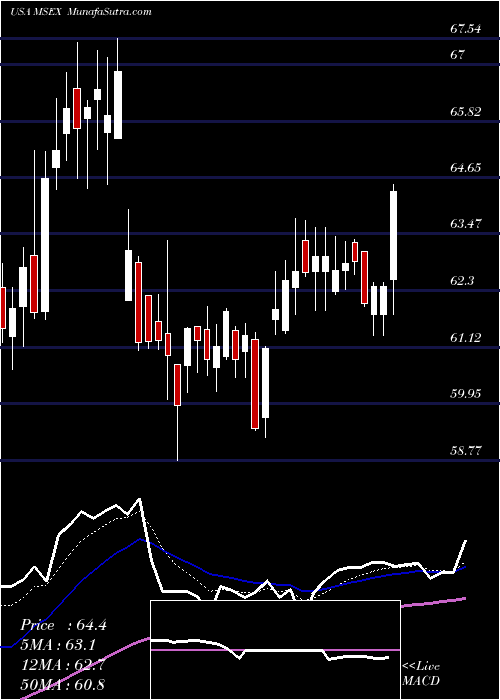
Task: Click the latest tall white candlestick
Action: click(x=394, y=235)
